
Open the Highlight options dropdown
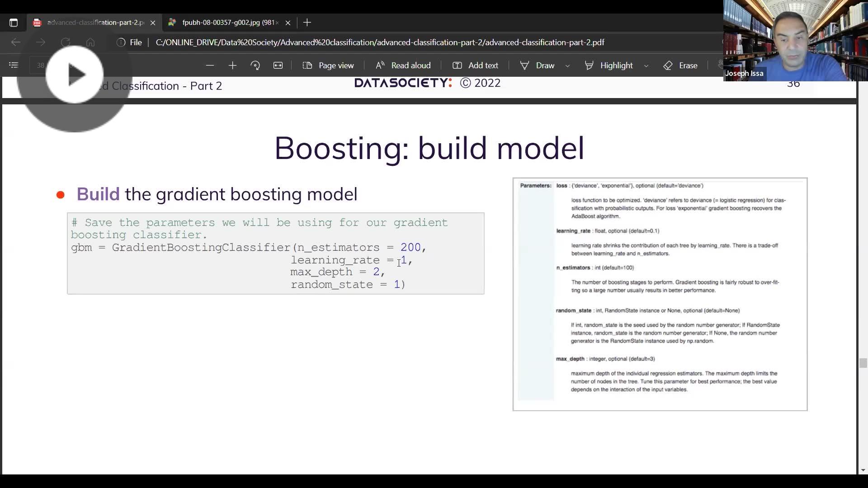[646, 66]
